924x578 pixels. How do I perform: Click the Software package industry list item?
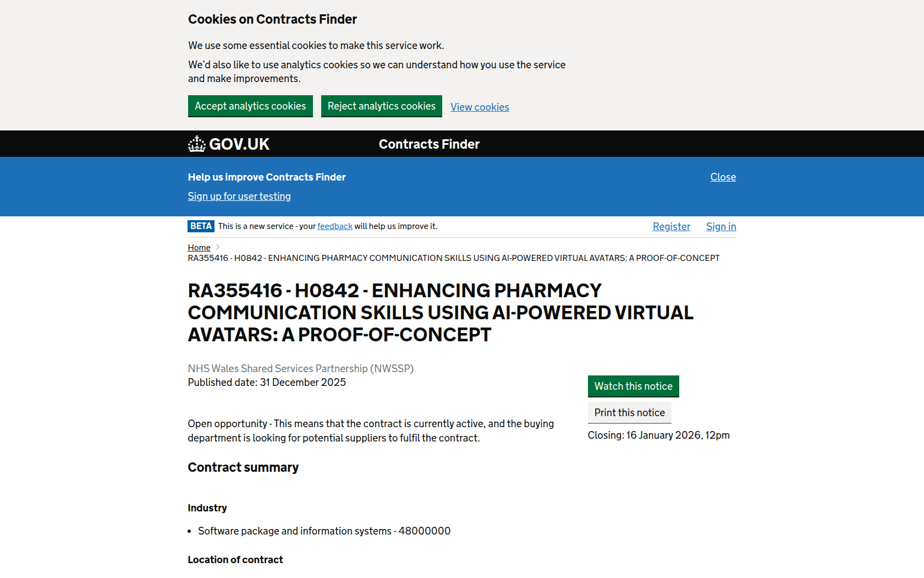324,531
